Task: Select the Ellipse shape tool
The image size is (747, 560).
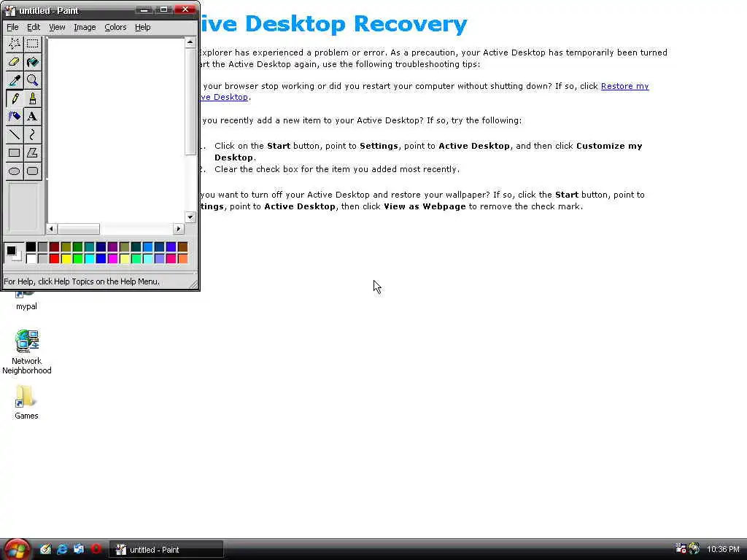Action: (x=15, y=171)
